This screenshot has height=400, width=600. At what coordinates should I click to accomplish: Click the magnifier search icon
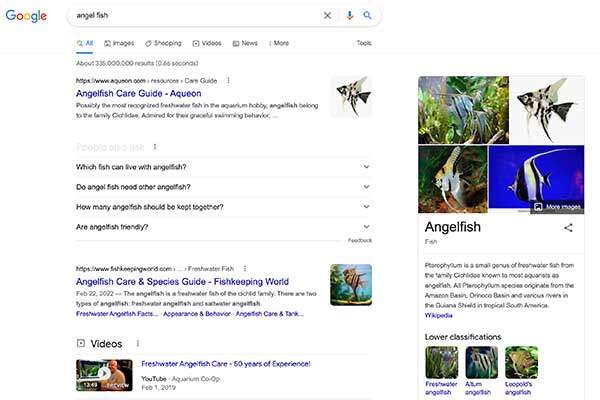(367, 15)
